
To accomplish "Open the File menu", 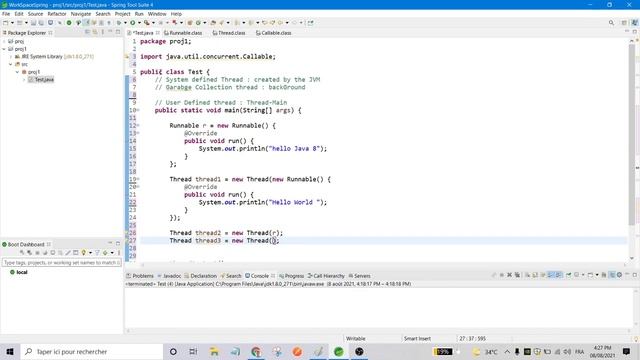I will (6, 14).
